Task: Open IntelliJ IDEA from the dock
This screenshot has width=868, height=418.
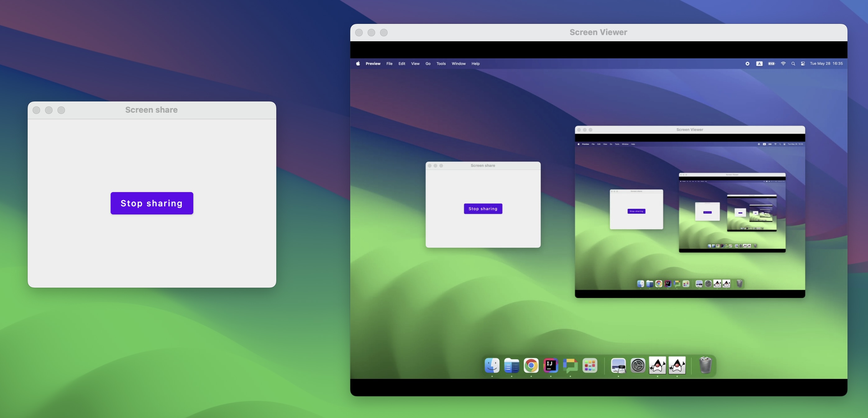Action: [x=550, y=366]
